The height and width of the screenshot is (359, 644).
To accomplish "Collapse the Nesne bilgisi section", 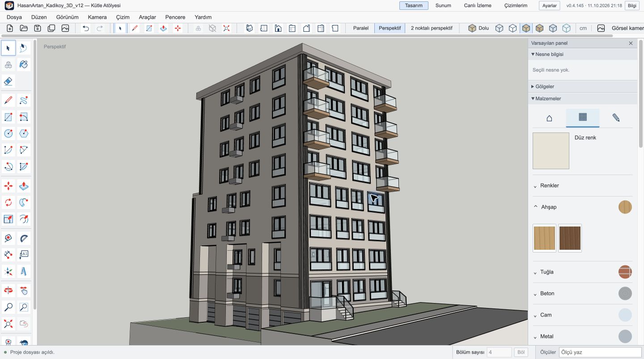I will [583, 54].
